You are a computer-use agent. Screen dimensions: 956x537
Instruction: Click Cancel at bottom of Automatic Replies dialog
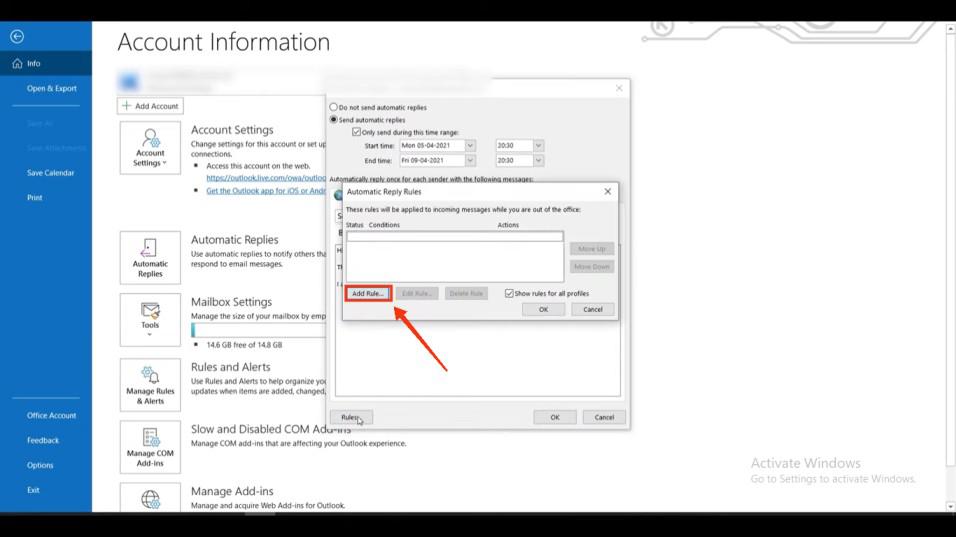pyautogui.click(x=604, y=418)
